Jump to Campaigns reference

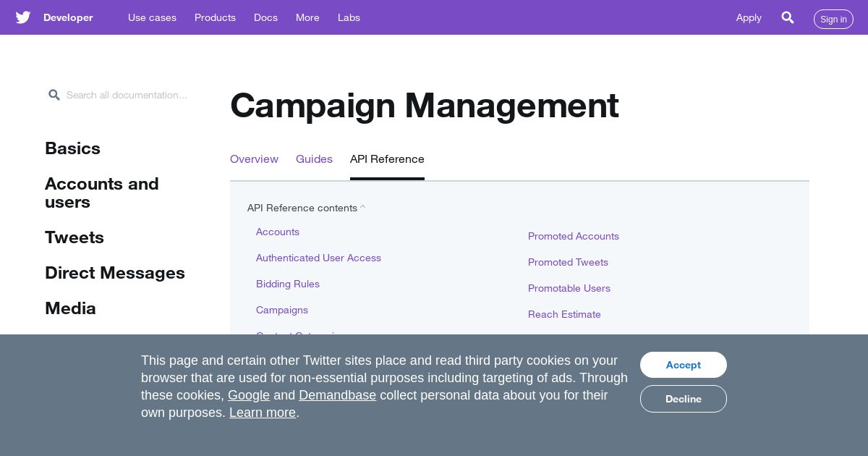coord(282,310)
